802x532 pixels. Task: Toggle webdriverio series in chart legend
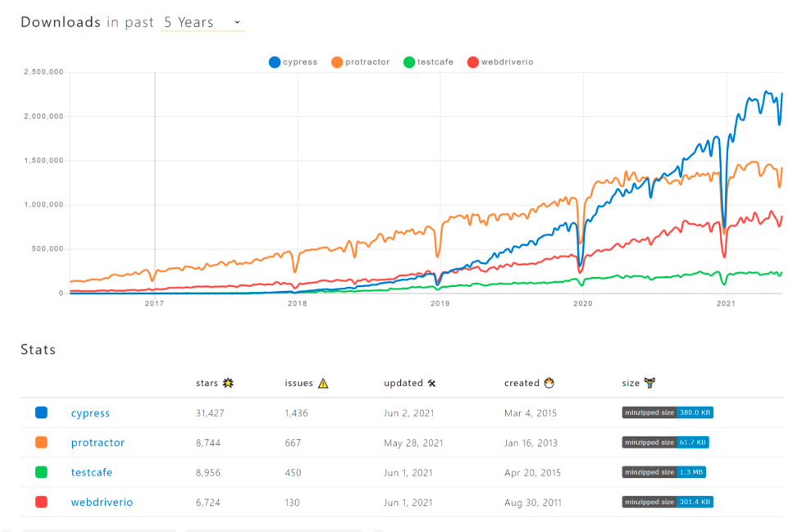point(500,61)
